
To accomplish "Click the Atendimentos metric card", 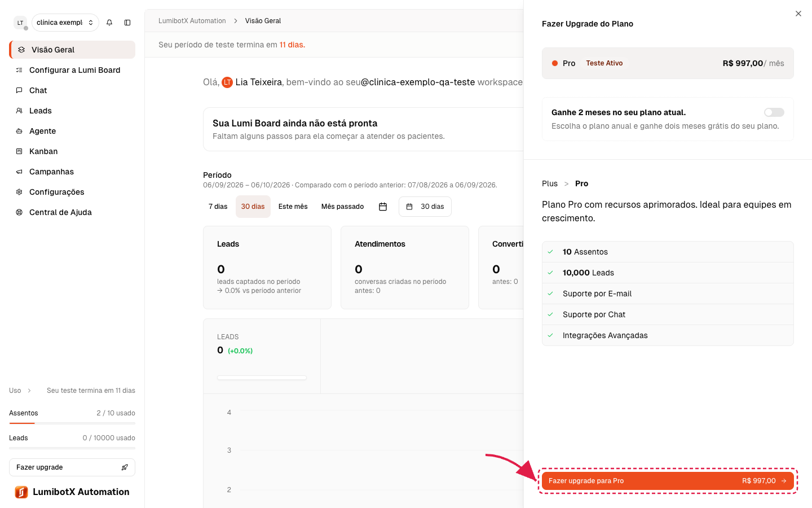I will pyautogui.click(x=405, y=268).
